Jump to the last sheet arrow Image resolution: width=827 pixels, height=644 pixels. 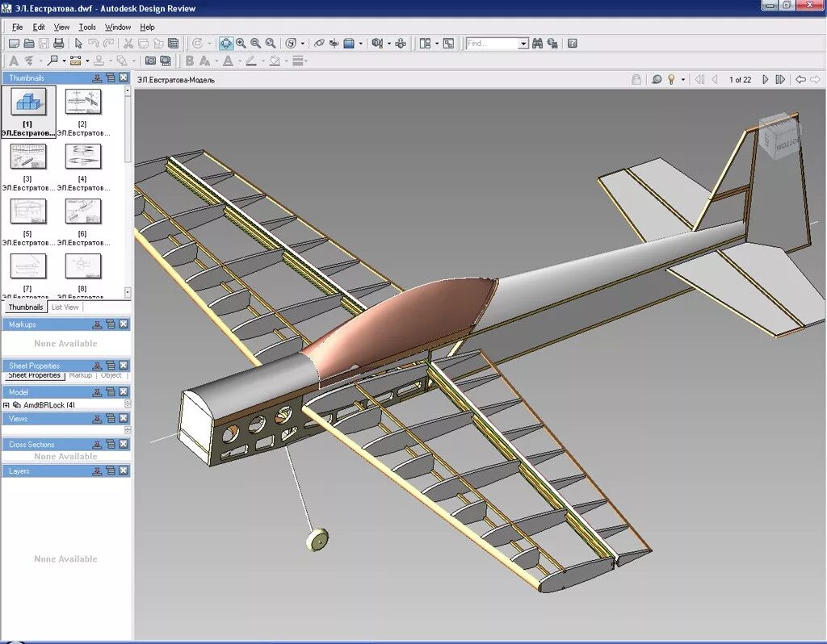click(x=781, y=80)
